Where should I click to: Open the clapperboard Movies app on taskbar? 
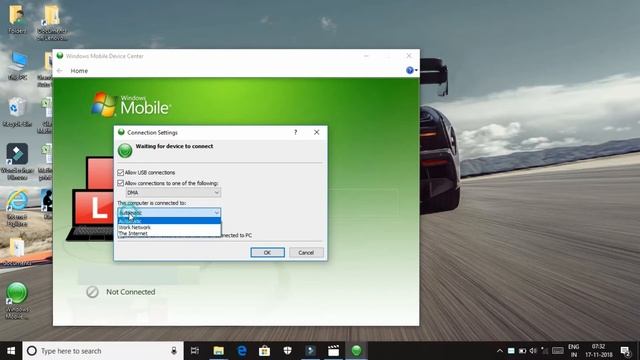[x=333, y=351]
